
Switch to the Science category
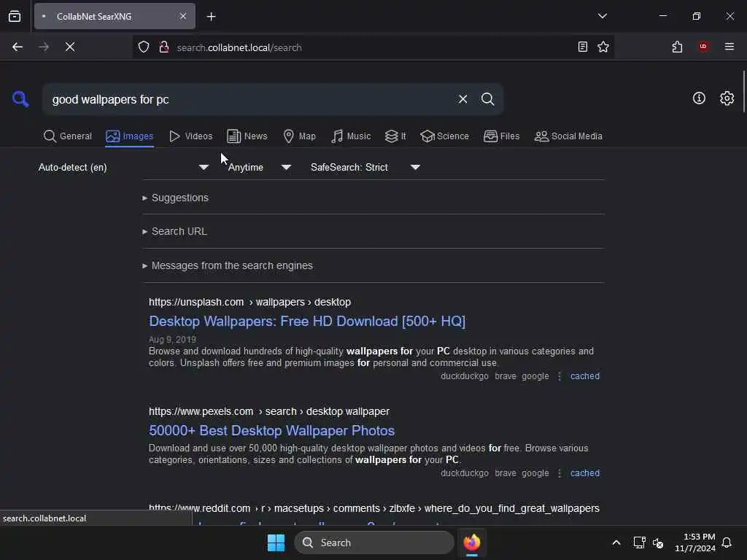[x=445, y=136]
